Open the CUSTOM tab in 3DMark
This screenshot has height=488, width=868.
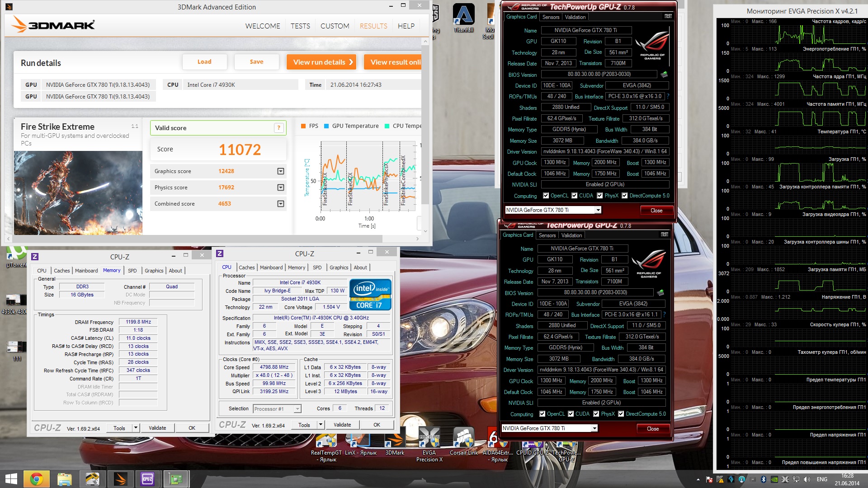(335, 26)
